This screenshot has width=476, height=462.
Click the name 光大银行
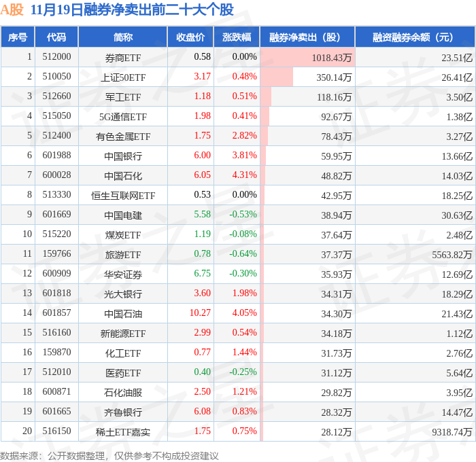coord(123,294)
